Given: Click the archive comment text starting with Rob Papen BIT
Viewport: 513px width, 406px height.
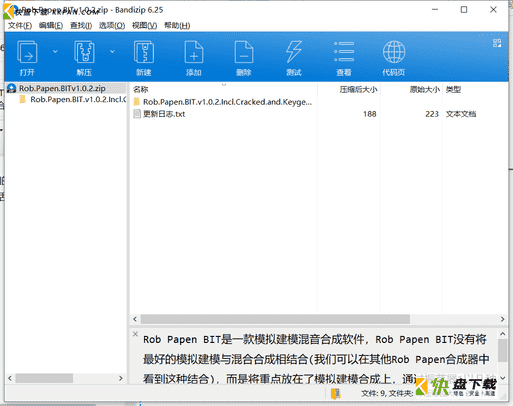Looking at the screenshot, I should click(x=316, y=359).
